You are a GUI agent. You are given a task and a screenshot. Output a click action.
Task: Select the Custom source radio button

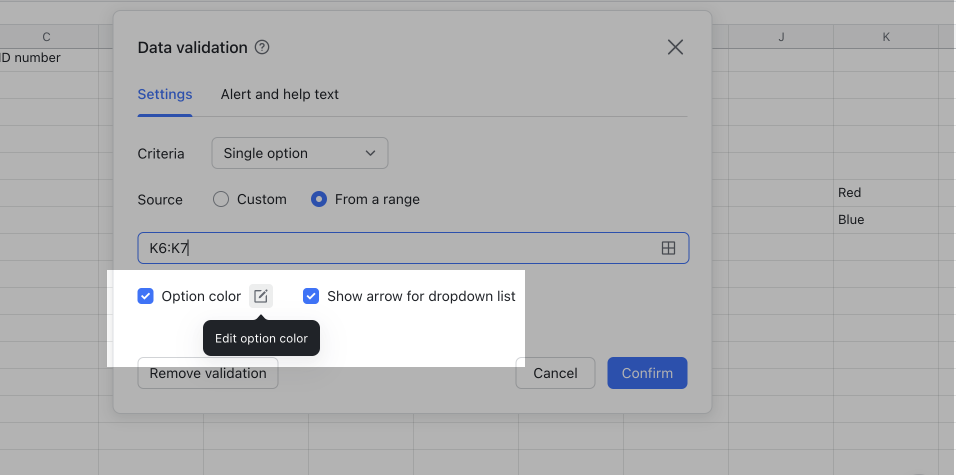pyautogui.click(x=222, y=199)
